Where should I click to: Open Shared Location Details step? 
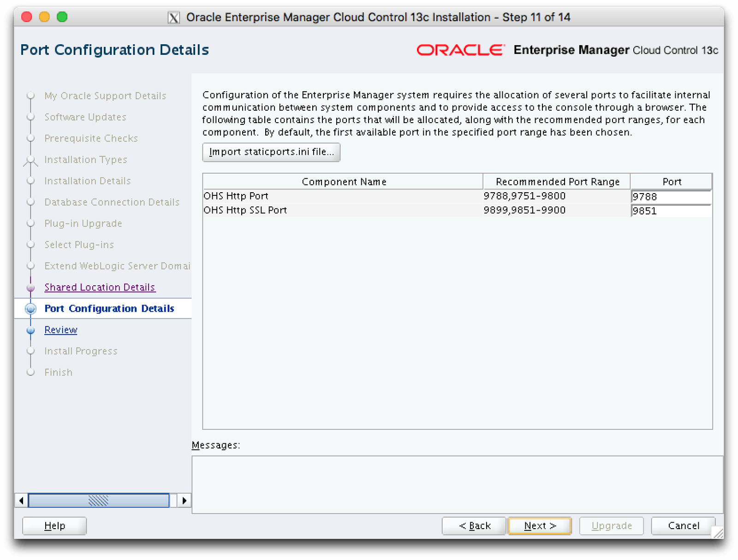pos(100,287)
